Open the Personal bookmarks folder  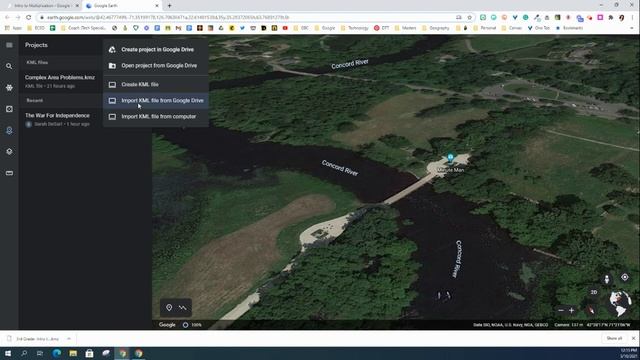pyautogui.click(x=485, y=28)
